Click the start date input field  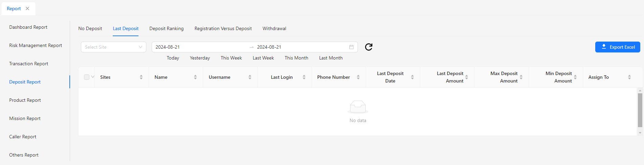click(200, 47)
